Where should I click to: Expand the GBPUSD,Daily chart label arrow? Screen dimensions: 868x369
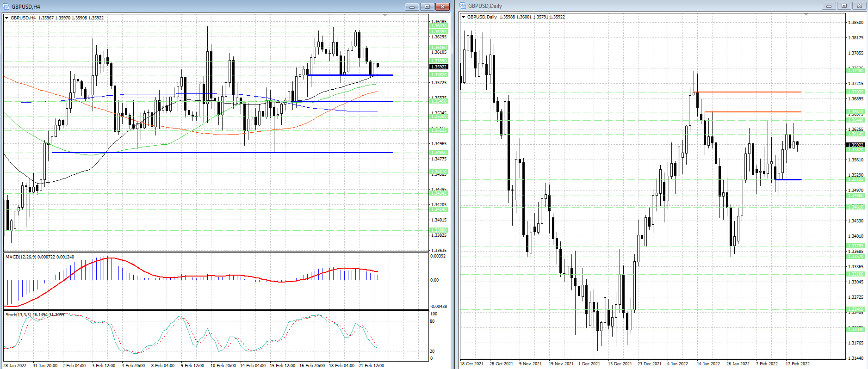point(464,17)
